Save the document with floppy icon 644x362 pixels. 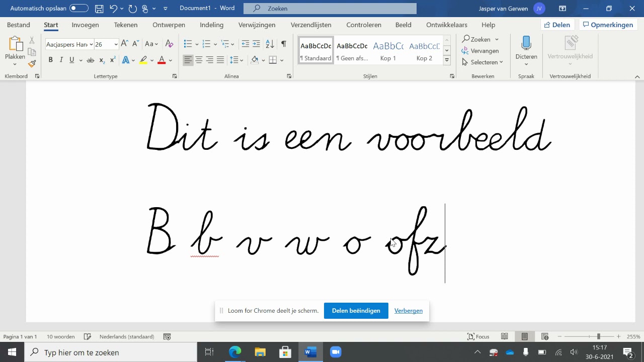pyautogui.click(x=99, y=9)
